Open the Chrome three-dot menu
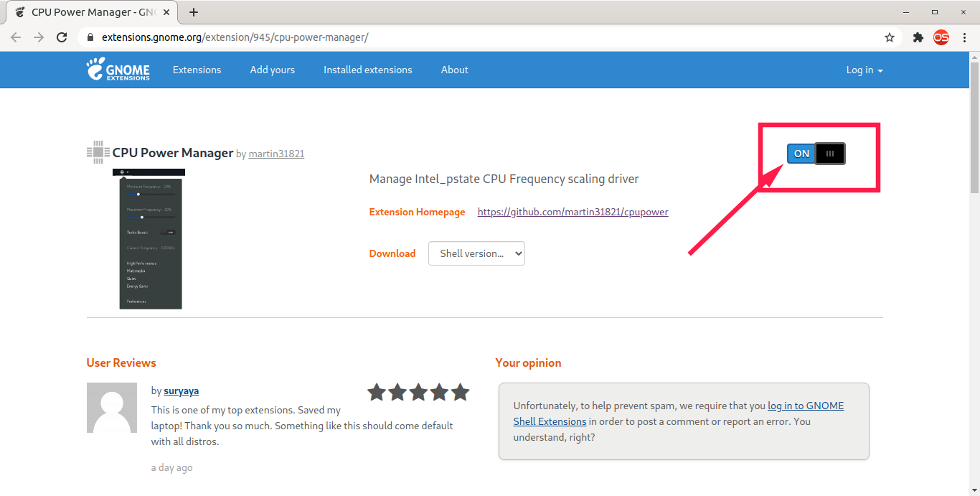 point(964,37)
